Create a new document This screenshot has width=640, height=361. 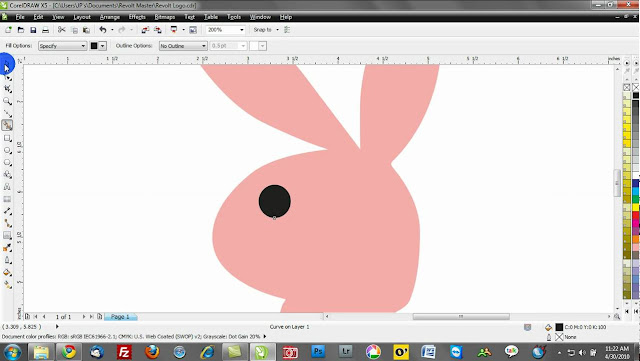tap(8, 30)
